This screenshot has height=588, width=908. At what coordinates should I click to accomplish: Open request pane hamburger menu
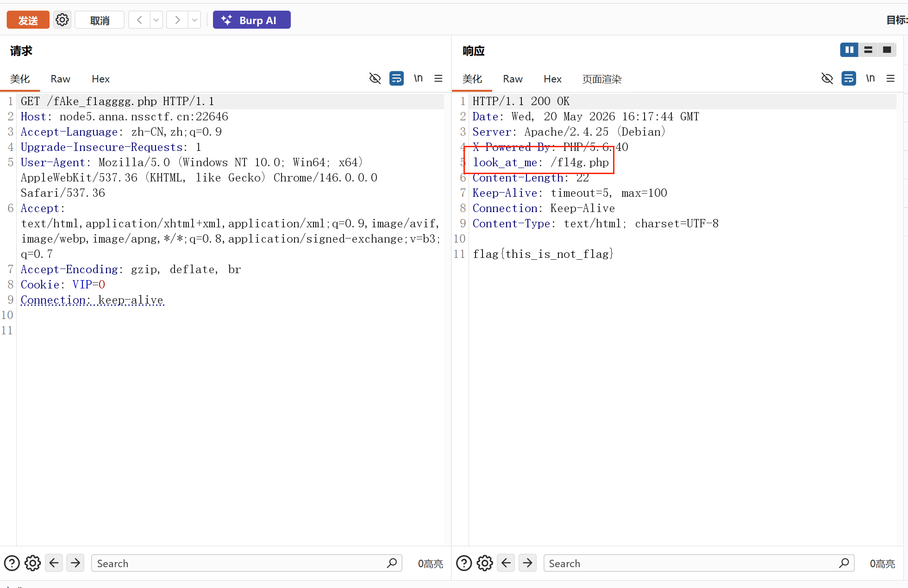[x=438, y=78]
